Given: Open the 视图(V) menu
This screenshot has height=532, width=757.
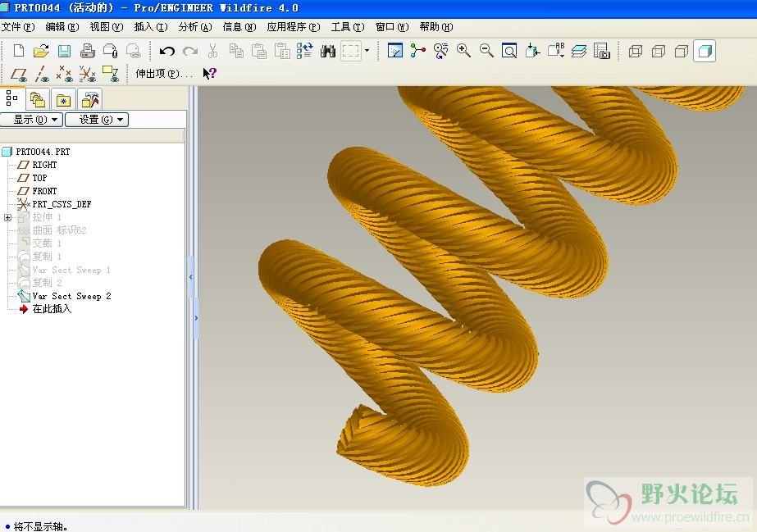Looking at the screenshot, I should (107, 27).
